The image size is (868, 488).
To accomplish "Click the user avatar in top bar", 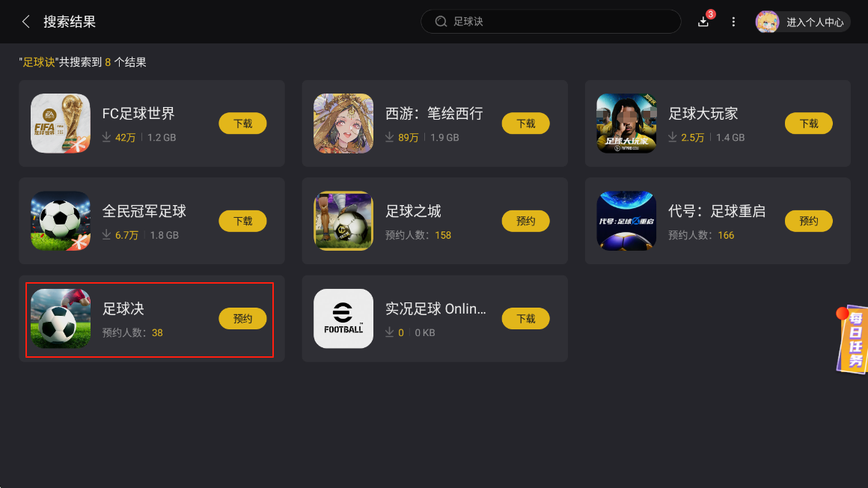I will pyautogui.click(x=767, y=22).
